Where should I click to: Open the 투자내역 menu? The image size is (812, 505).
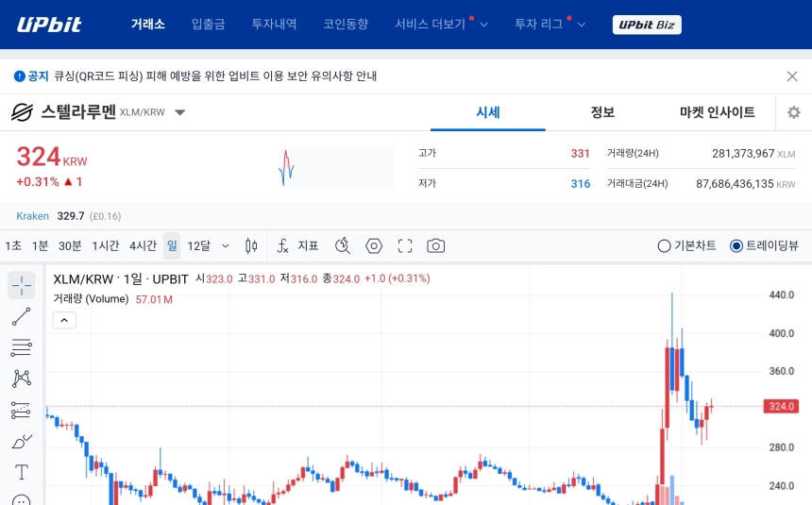(274, 24)
